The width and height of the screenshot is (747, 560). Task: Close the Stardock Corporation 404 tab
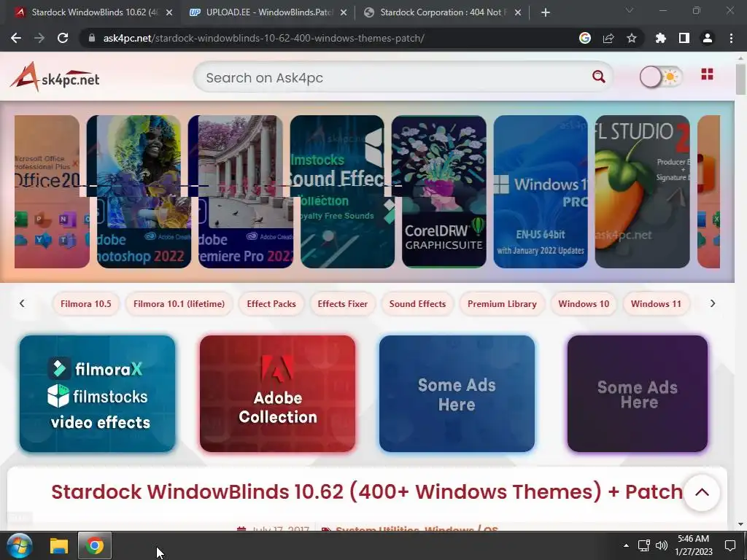pyautogui.click(x=518, y=13)
